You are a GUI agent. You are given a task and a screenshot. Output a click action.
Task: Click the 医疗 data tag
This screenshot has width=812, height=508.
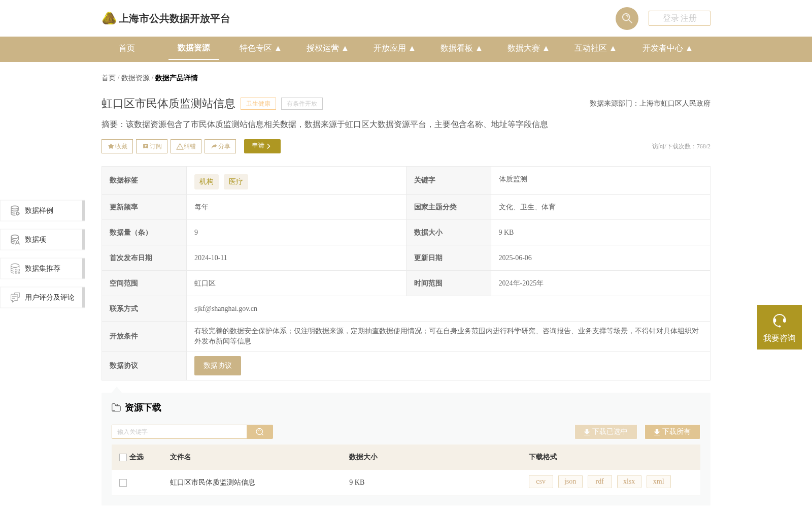tap(236, 182)
